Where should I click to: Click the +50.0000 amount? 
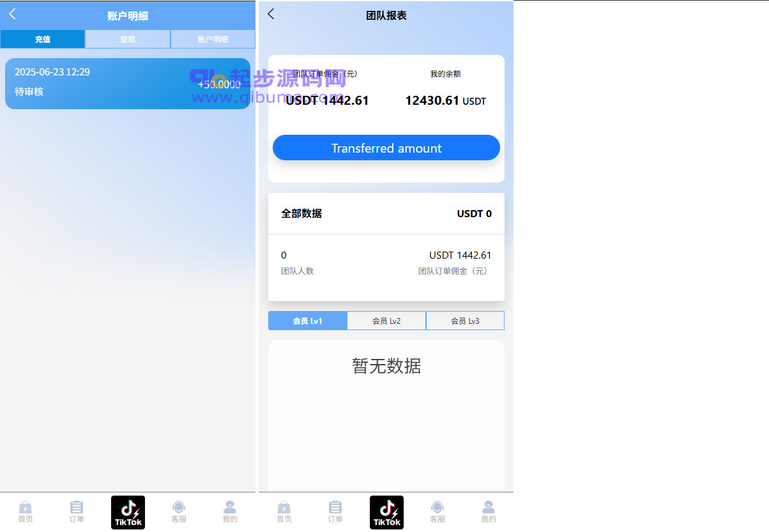pos(219,84)
